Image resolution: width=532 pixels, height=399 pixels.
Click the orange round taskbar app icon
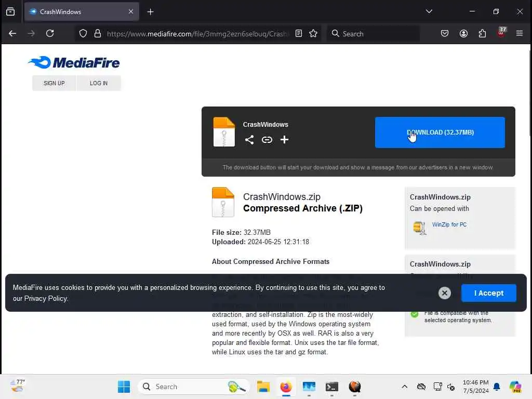(x=355, y=387)
